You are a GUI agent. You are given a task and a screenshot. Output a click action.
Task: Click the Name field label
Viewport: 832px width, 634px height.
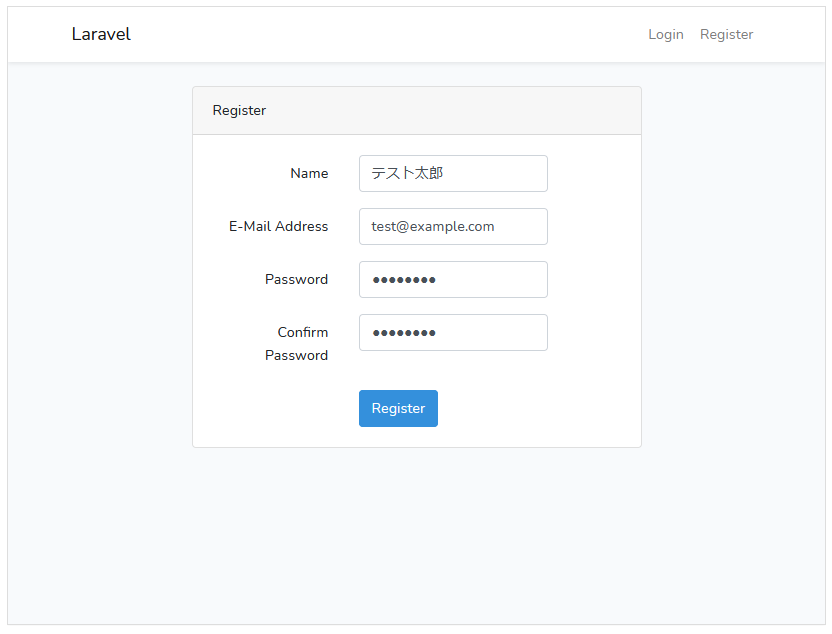(309, 173)
